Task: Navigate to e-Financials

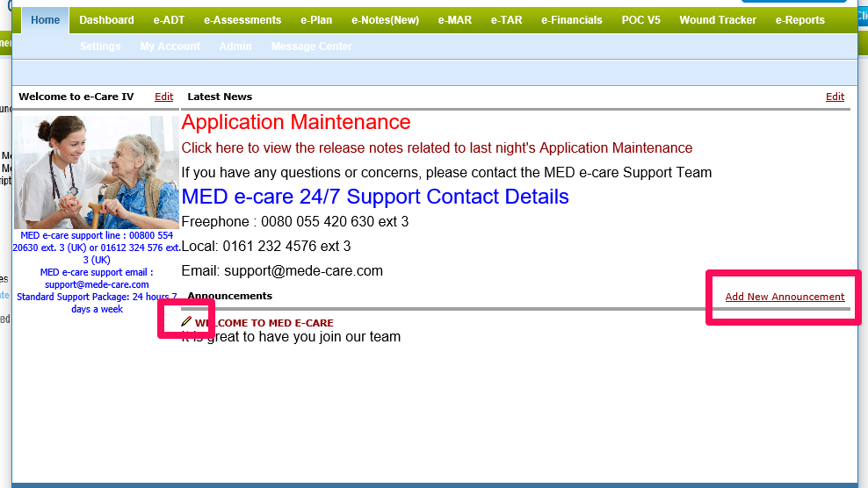Action: click(x=571, y=20)
